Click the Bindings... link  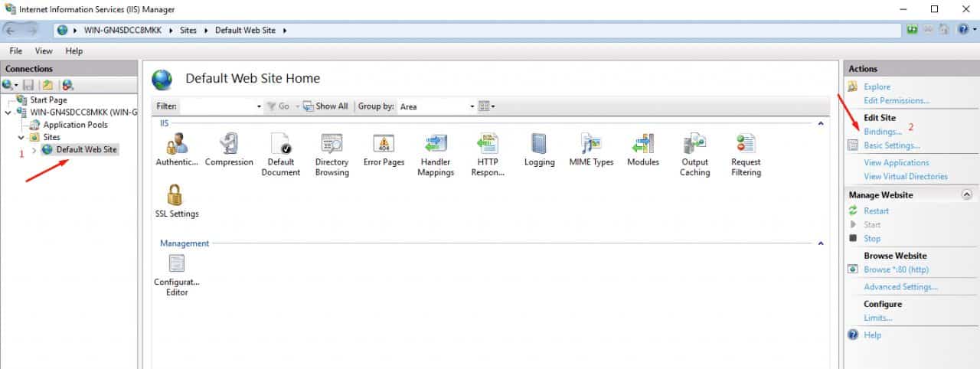[x=883, y=132]
